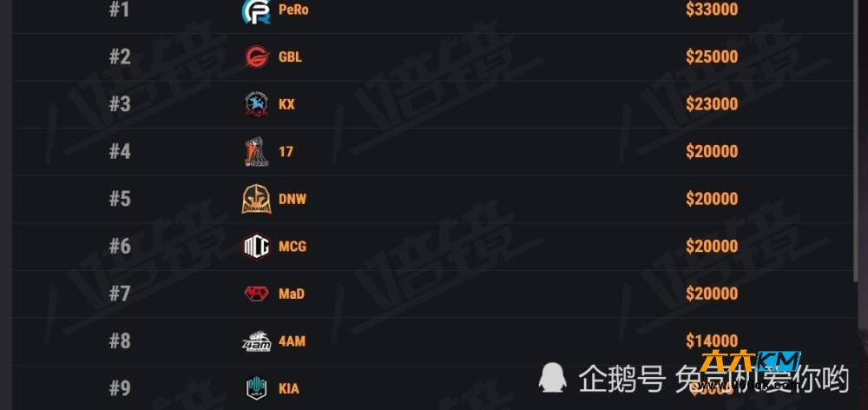868x410 pixels.
Task: Click the GBL team logo
Action: pos(257,56)
